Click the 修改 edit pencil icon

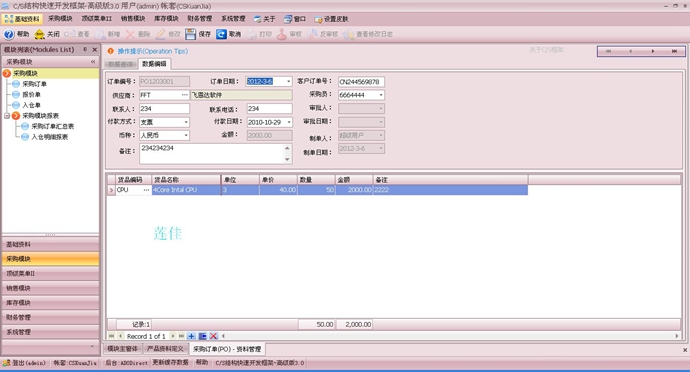[161, 34]
